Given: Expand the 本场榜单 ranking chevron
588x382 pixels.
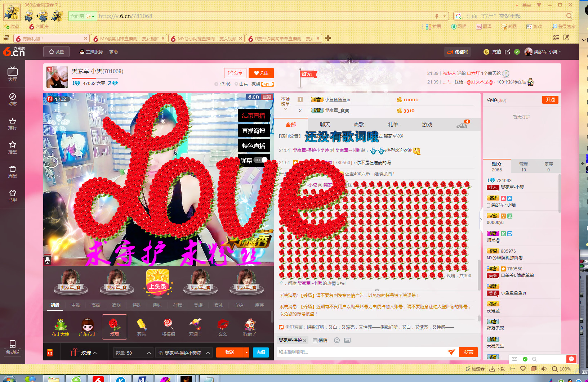Looking at the screenshot, I should tap(285, 109).
